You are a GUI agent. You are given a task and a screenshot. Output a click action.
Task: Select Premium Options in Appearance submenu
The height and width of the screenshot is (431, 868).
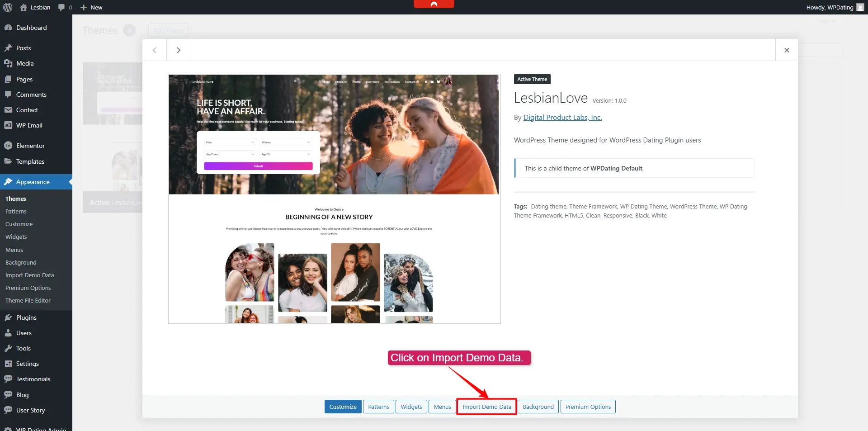point(28,288)
